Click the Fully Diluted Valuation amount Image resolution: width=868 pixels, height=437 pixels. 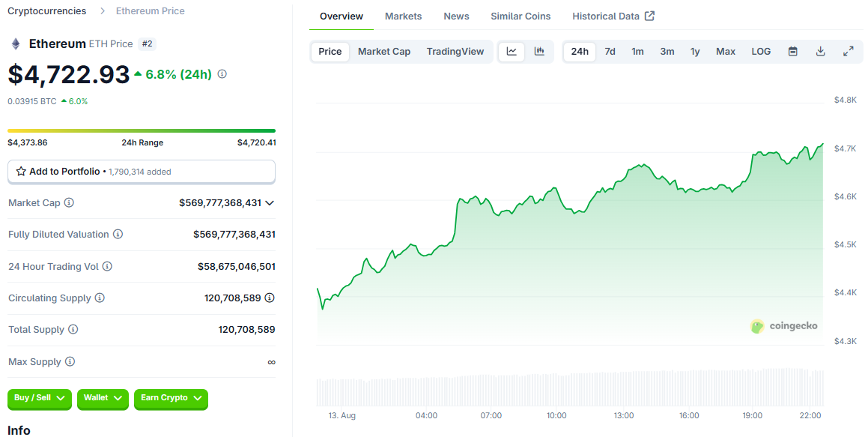[234, 235]
